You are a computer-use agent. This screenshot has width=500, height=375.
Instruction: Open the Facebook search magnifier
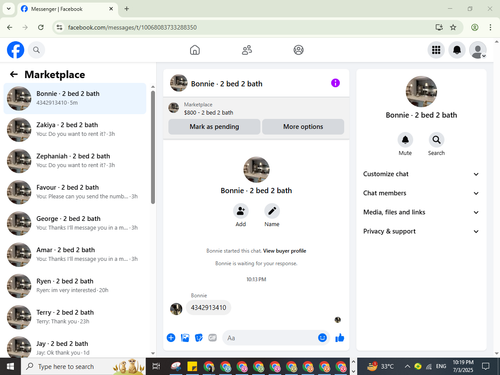pyautogui.click(x=36, y=50)
